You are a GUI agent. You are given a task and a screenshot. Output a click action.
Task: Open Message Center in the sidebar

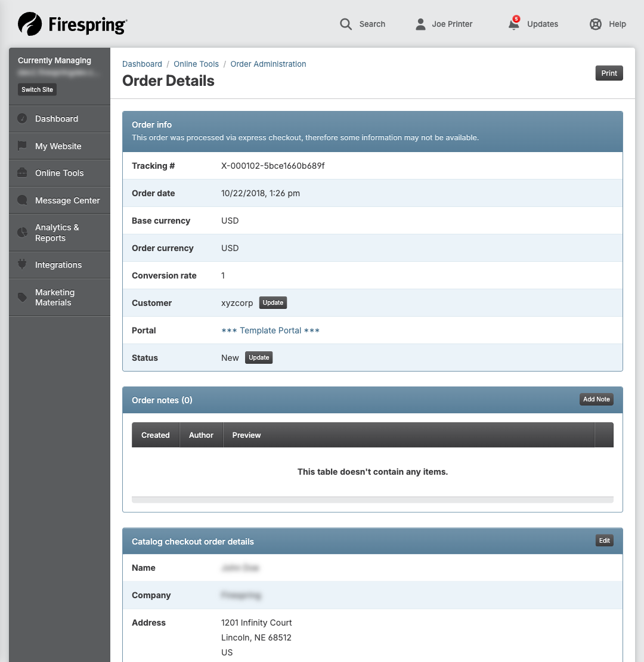click(60, 200)
